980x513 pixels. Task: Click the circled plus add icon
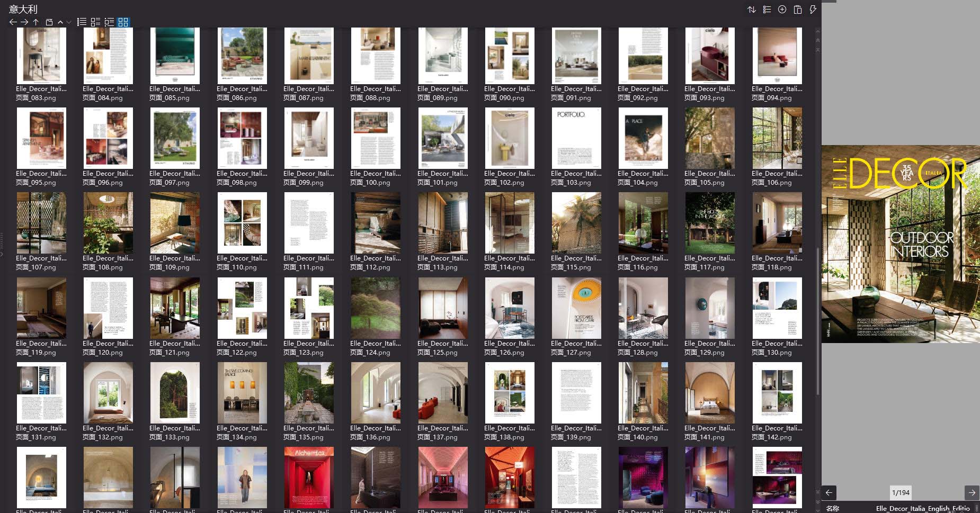(782, 10)
